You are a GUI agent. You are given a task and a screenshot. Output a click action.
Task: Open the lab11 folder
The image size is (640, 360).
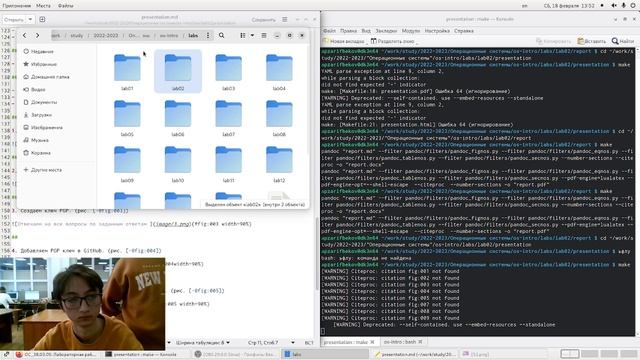[x=229, y=164]
